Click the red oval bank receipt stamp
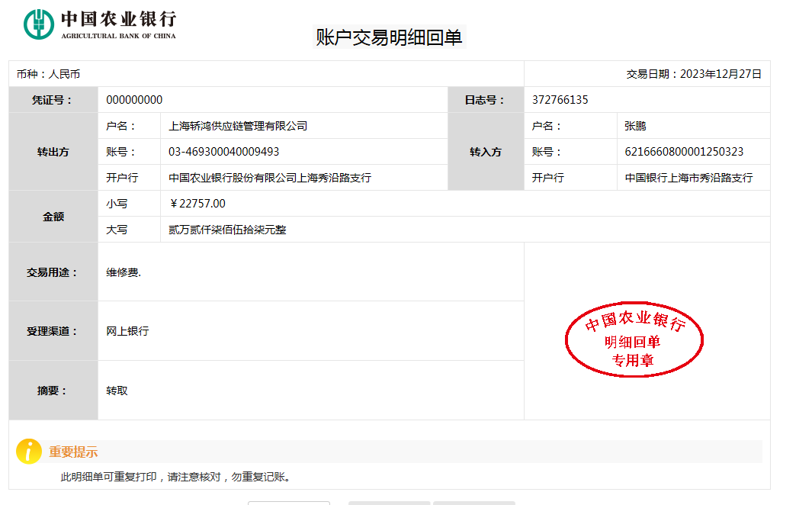Viewport: 812px width, 505px height. [634, 339]
